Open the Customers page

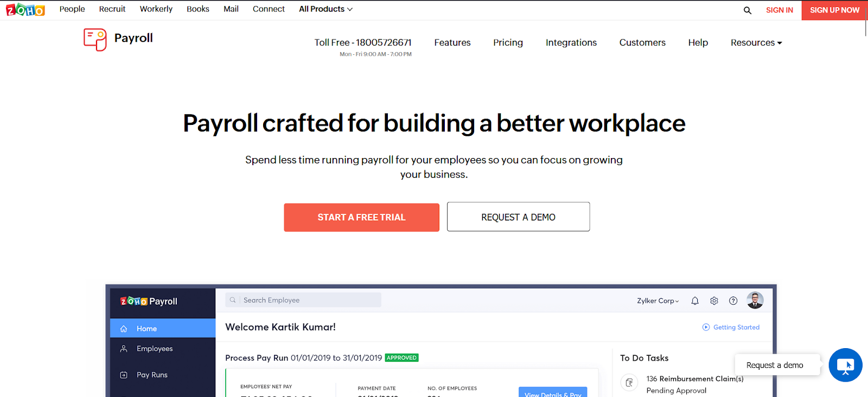coord(642,42)
